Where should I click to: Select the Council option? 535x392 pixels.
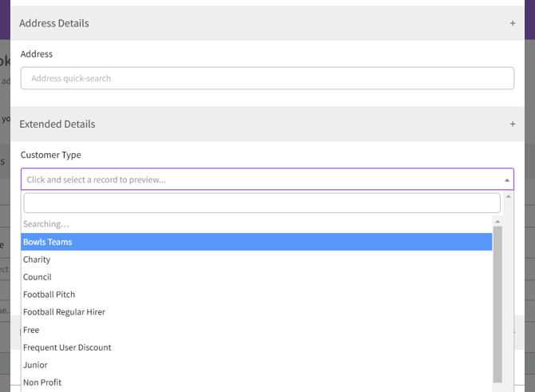click(38, 277)
